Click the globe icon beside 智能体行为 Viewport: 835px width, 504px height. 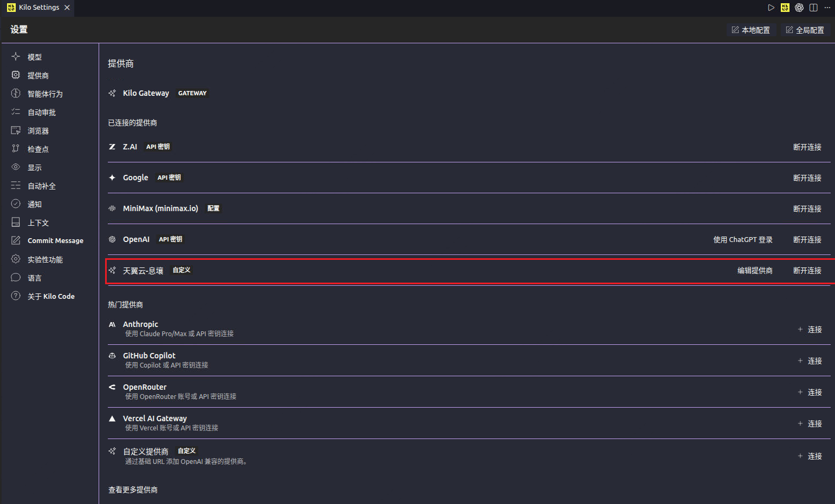click(x=16, y=93)
